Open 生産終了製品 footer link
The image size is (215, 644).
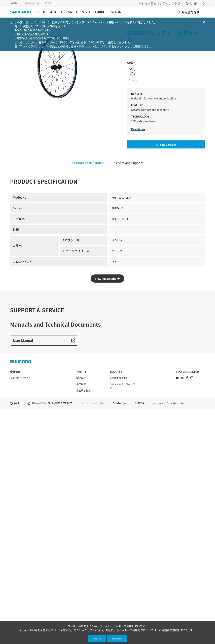coord(83,391)
